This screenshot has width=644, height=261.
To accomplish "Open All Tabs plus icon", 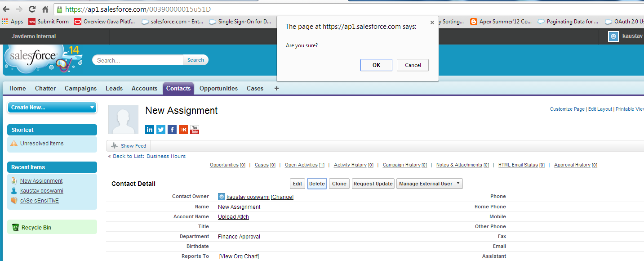I will tap(276, 88).
